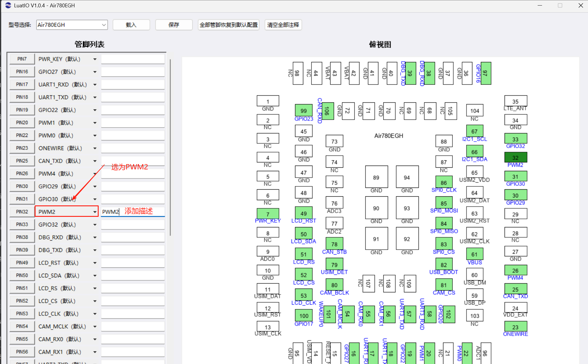Click the 载入 load button
The width and height of the screenshot is (588, 364).
(x=131, y=25)
